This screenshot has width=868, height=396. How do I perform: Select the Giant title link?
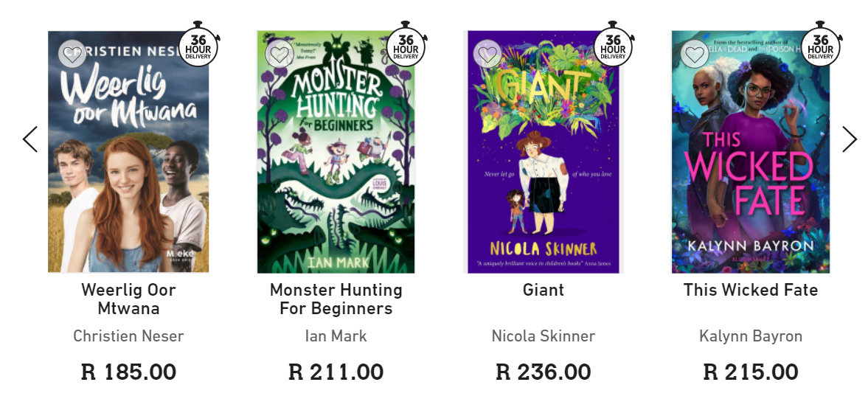(544, 290)
